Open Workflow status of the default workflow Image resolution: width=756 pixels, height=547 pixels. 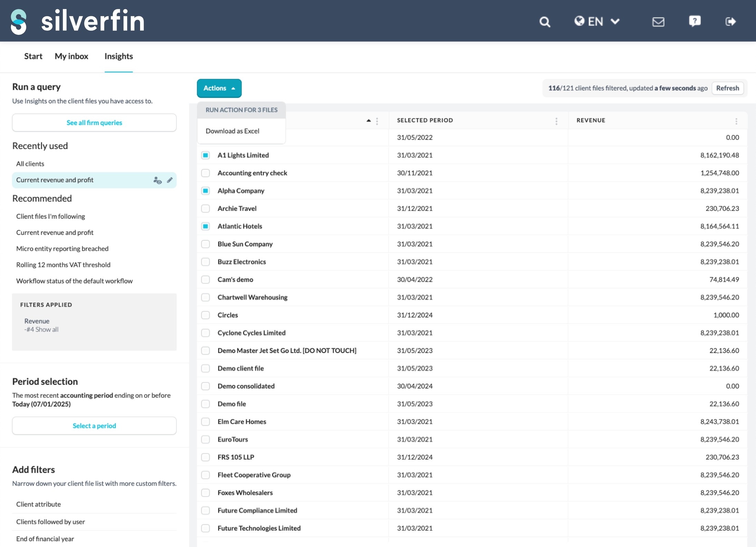pos(74,281)
